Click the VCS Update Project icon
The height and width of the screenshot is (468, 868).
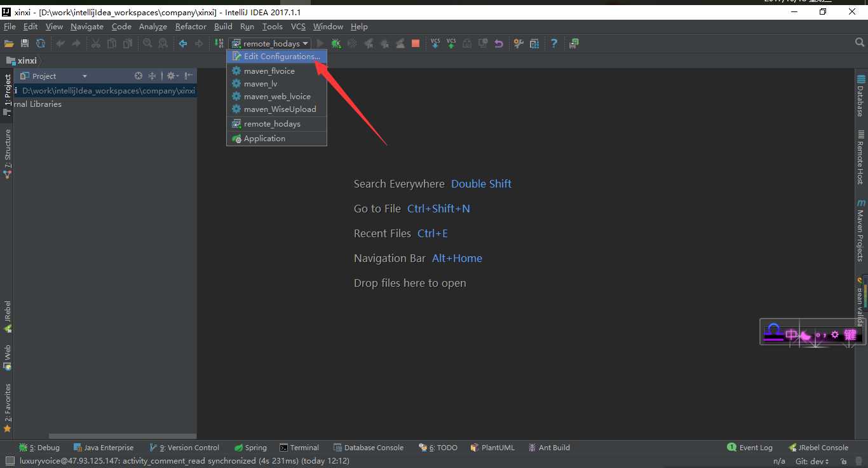coord(435,43)
